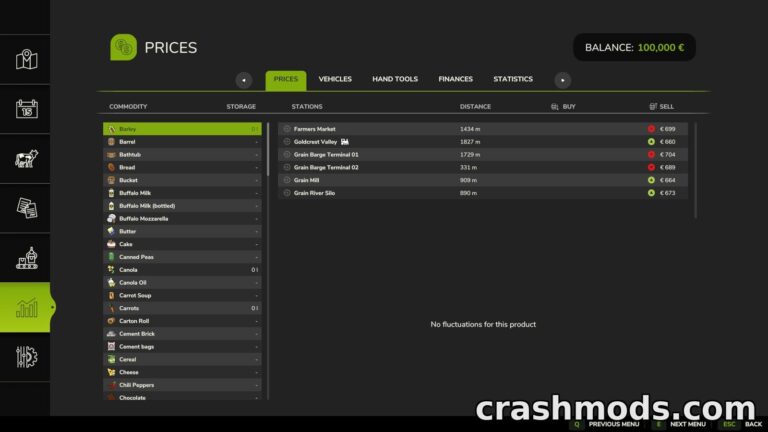
Task: Click the Bread commodity icon
Action: coord(111,167)
